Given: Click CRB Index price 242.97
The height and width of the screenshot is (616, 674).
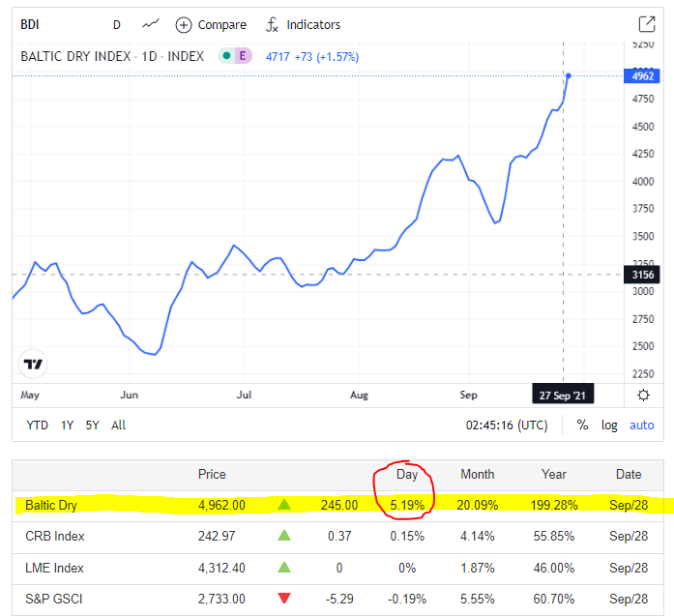Looking at the screenshot, I should pyautogui.click(x=217, y=536).
